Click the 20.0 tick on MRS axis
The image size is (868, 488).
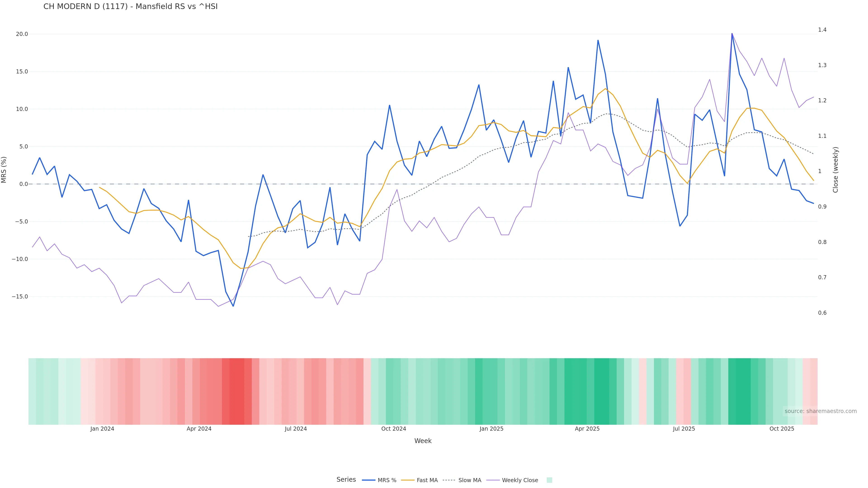point(22,34)
